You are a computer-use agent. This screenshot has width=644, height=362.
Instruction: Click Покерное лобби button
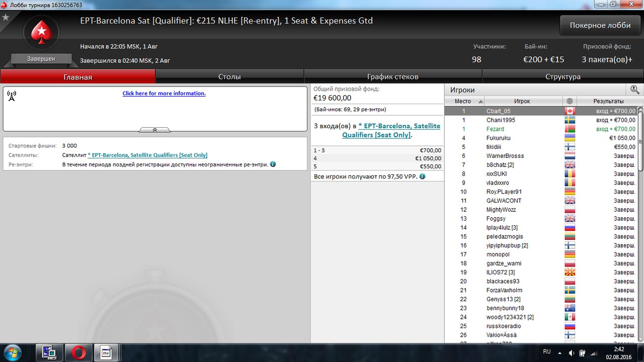[x=600, y=25]
